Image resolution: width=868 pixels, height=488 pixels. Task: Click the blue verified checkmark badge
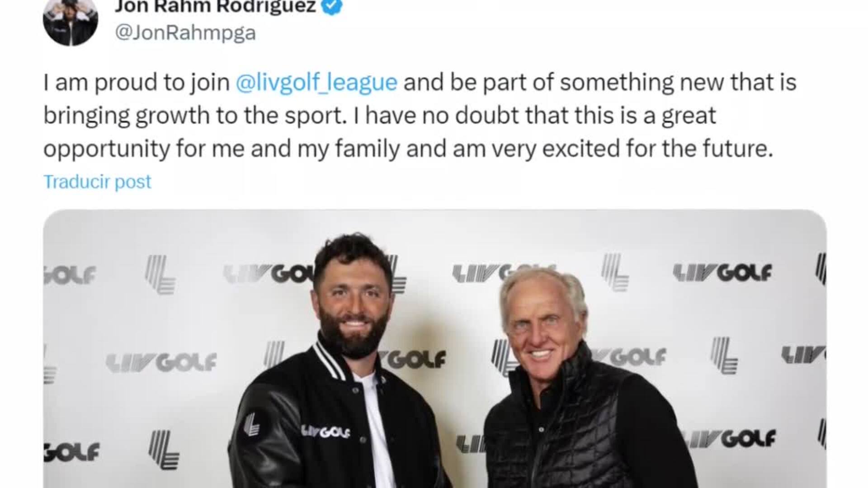point(333,6)
